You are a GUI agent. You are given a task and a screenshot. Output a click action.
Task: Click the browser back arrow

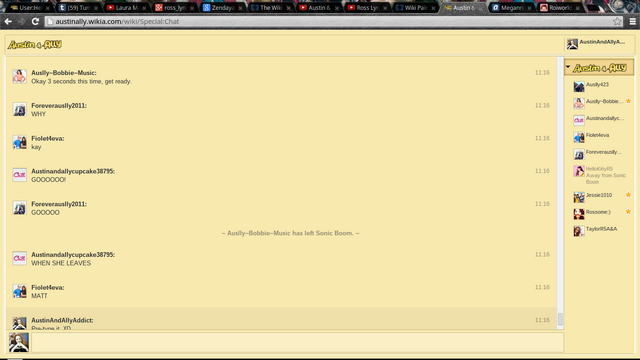(8, 21)
